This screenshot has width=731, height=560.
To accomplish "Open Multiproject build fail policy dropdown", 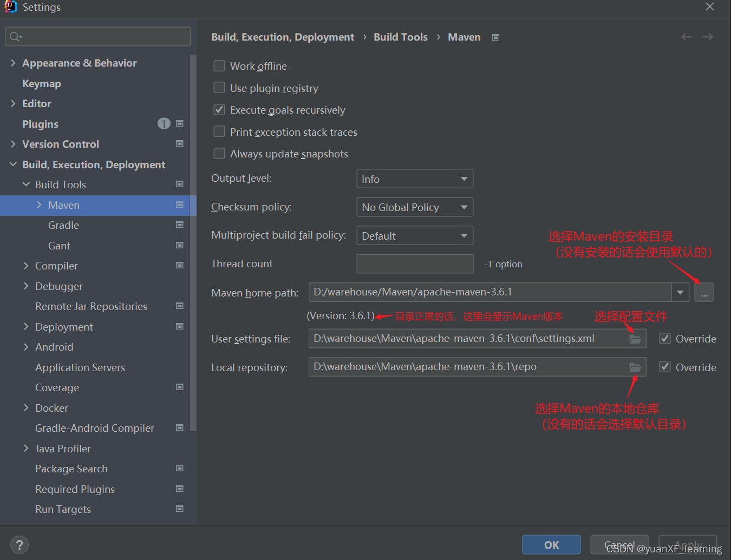I will (x=415, y=235).
